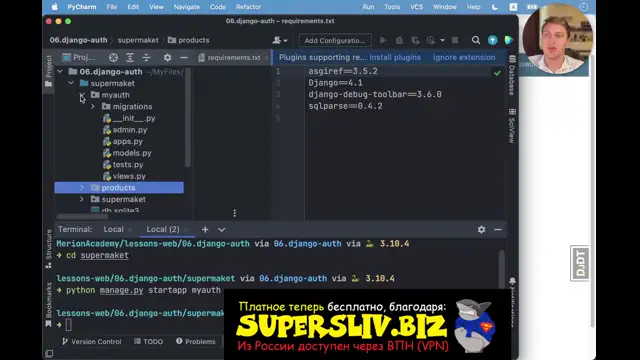Open the Project view selector dropdown
This screenshot has height=360, width=640.
pos(79,58)
